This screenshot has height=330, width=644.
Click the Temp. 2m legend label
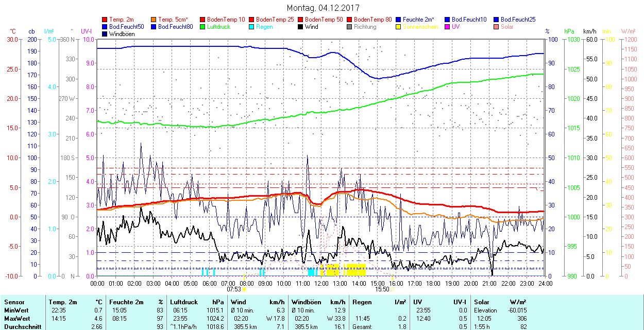[x=122, y=20]
